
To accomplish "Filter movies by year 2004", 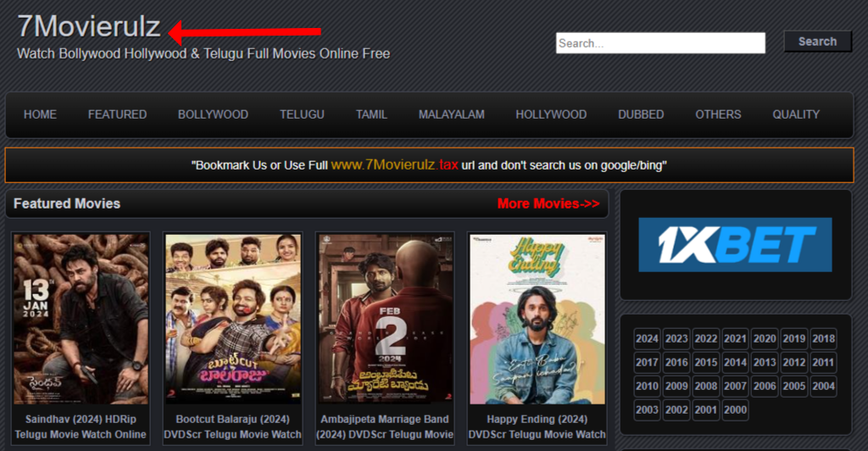I will [x=823, y=387].
